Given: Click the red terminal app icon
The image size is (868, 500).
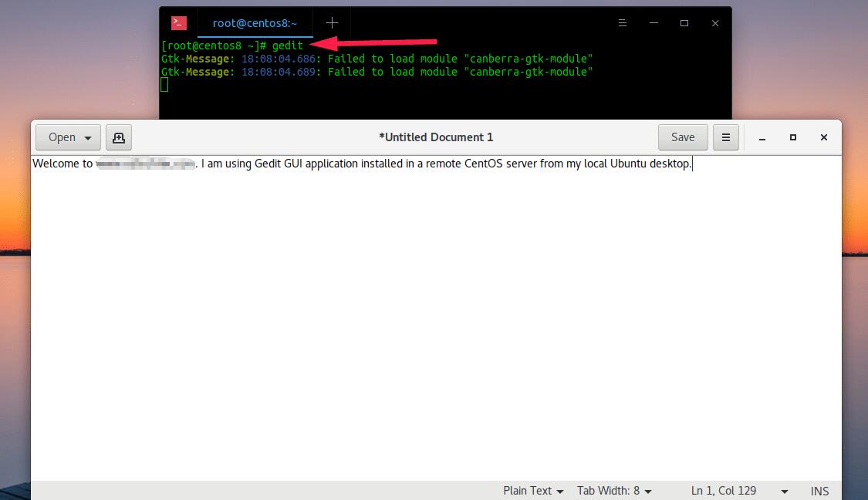Looking at the screenshot, I should (x=179, y=23).
